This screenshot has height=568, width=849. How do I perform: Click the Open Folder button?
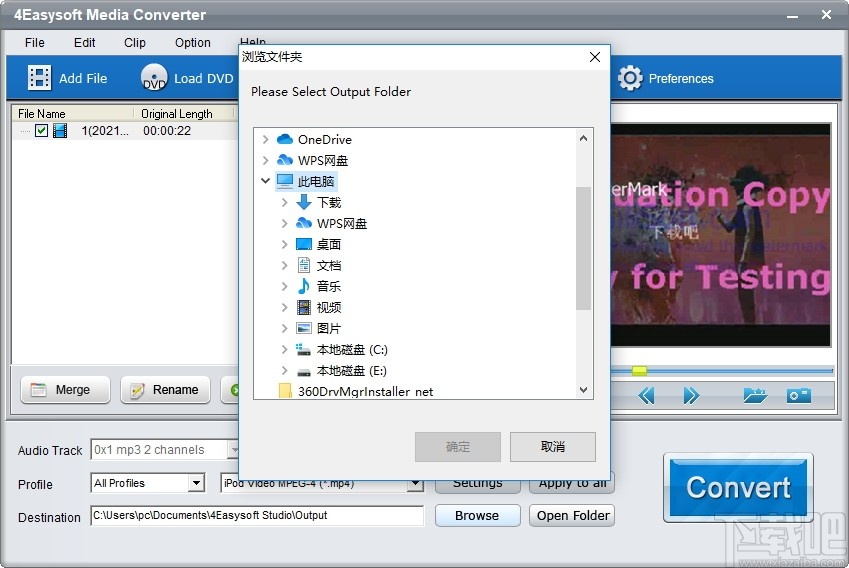pyautogui.click(x=573, y=515)
